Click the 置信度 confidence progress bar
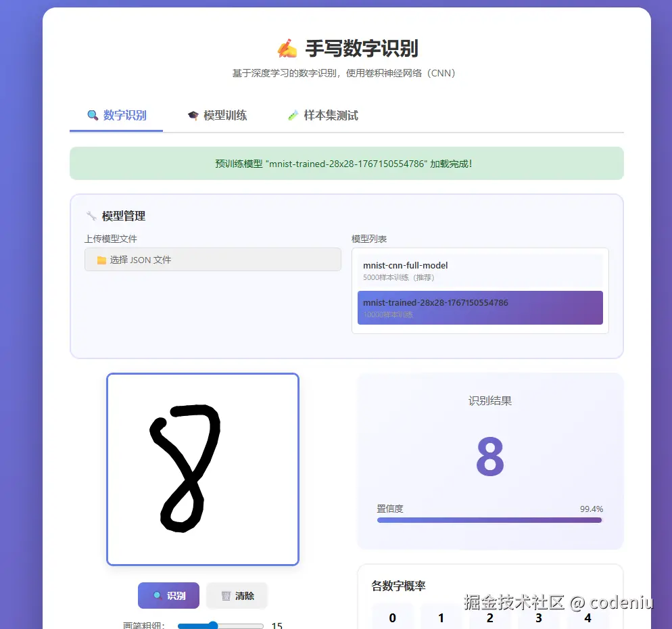The image size is (672, 629). (489, 520)
